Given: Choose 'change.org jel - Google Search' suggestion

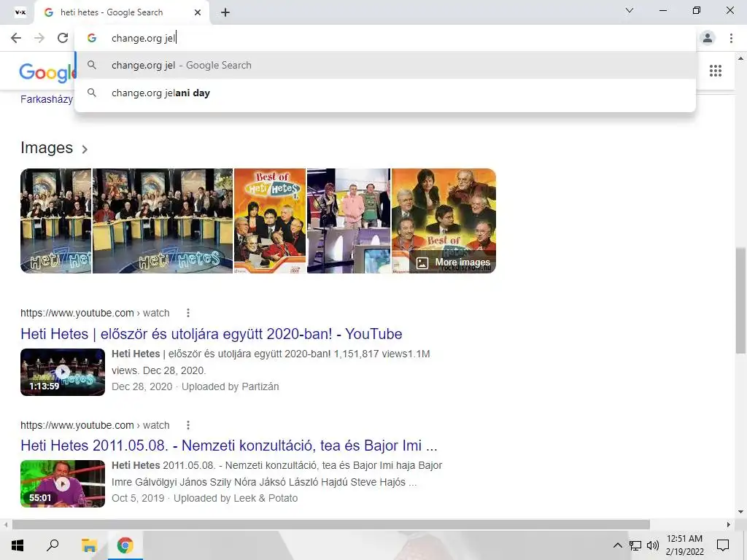Looking at the screenshot, I should [x=385, y=65].
